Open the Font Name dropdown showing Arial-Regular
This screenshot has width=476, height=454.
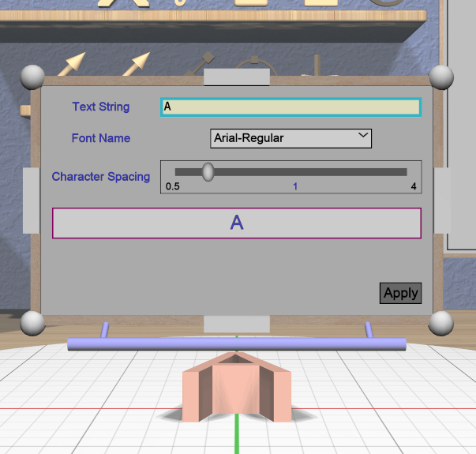click(x=290, y=138)
